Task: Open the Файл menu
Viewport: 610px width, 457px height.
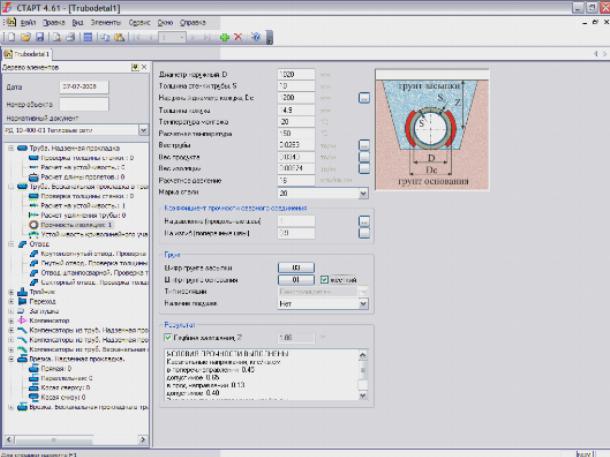Action: (28, 20)
